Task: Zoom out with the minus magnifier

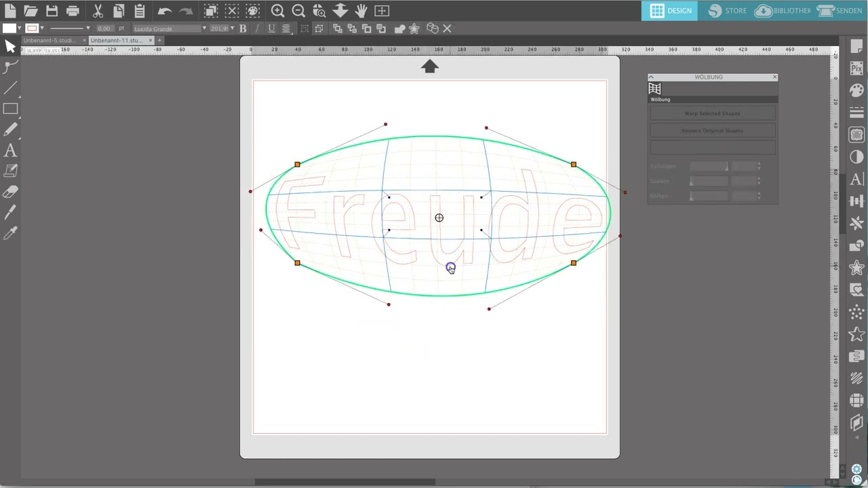Action: click(x=298, y=11)
